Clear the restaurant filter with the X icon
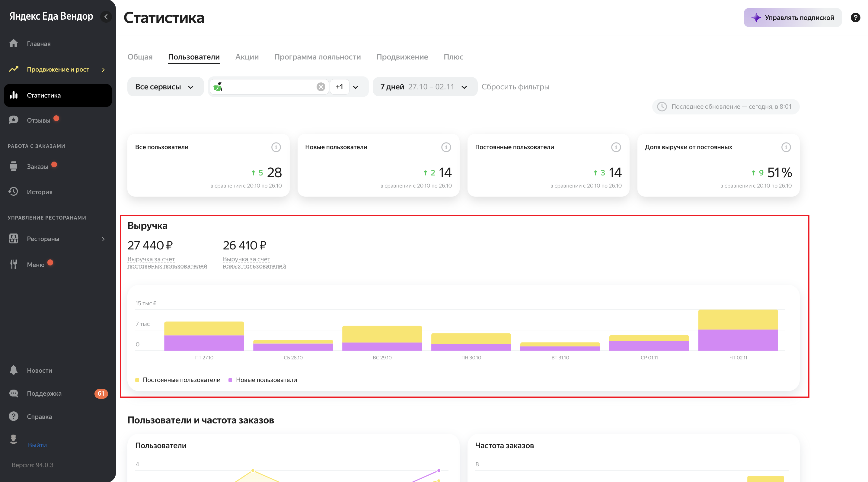 coord(321,87)
